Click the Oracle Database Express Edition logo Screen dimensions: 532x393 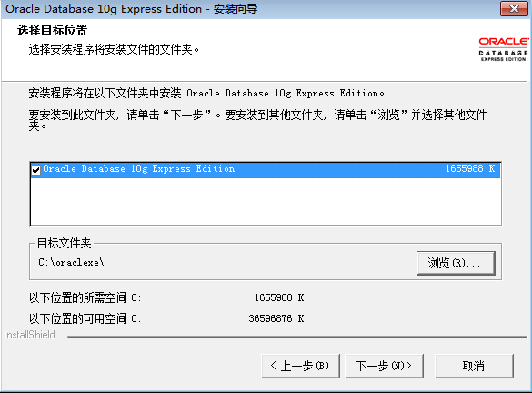[504, 49]
